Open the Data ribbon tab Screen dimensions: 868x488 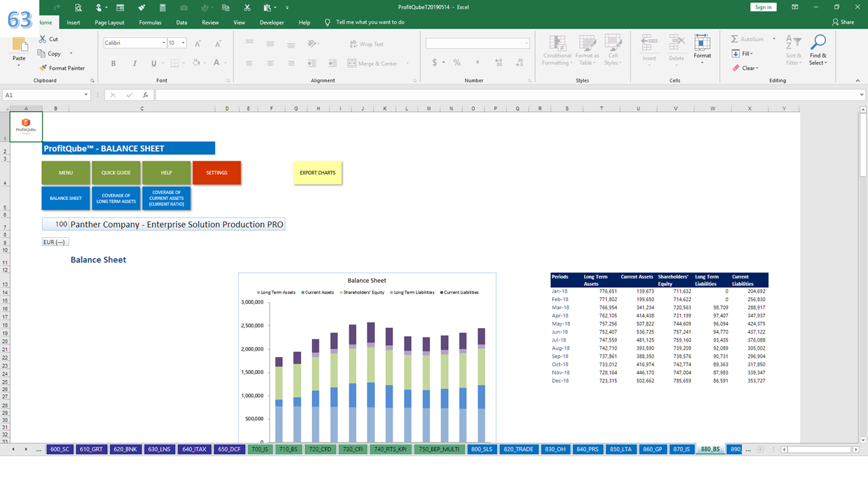click(x=182, y=22)
